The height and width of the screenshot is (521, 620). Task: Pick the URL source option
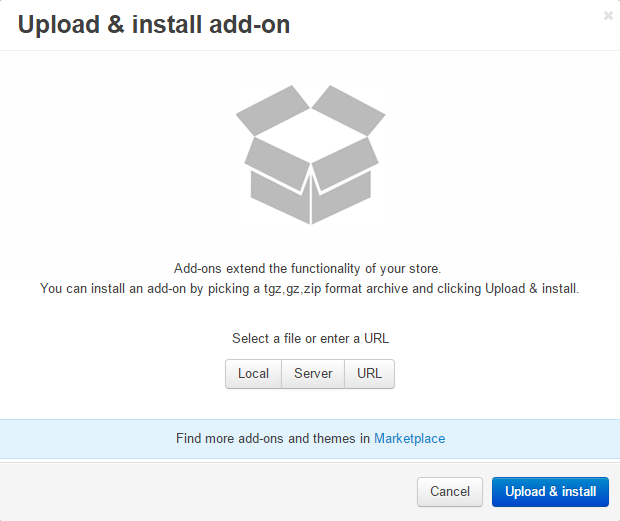pos(369,374)
